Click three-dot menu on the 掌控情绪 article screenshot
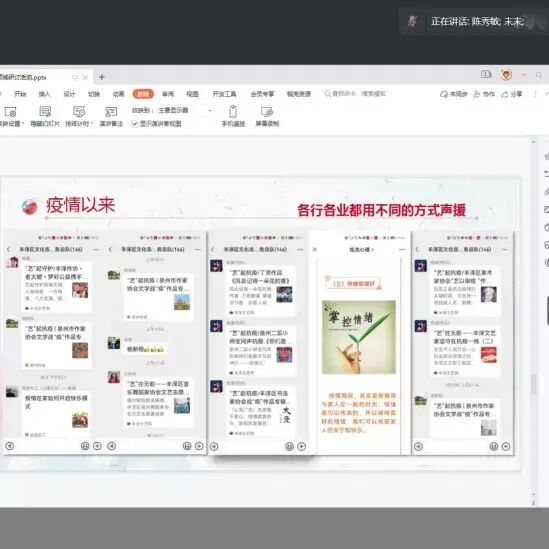 click(402, 249)
